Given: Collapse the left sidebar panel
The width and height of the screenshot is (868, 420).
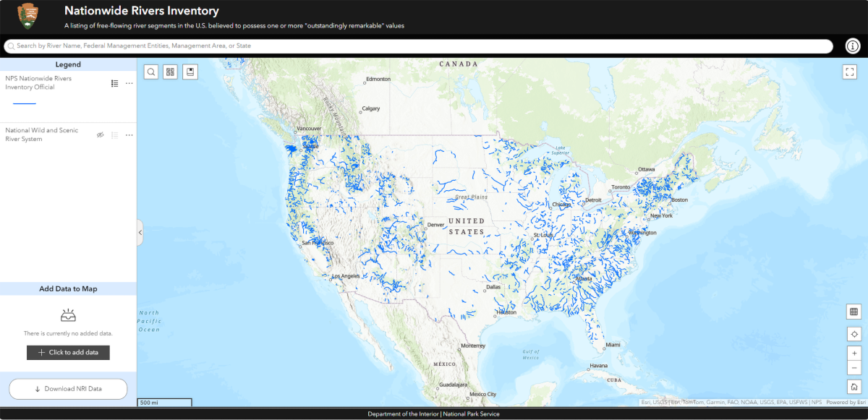Looking at the screenshot, I should click(140, 233).
